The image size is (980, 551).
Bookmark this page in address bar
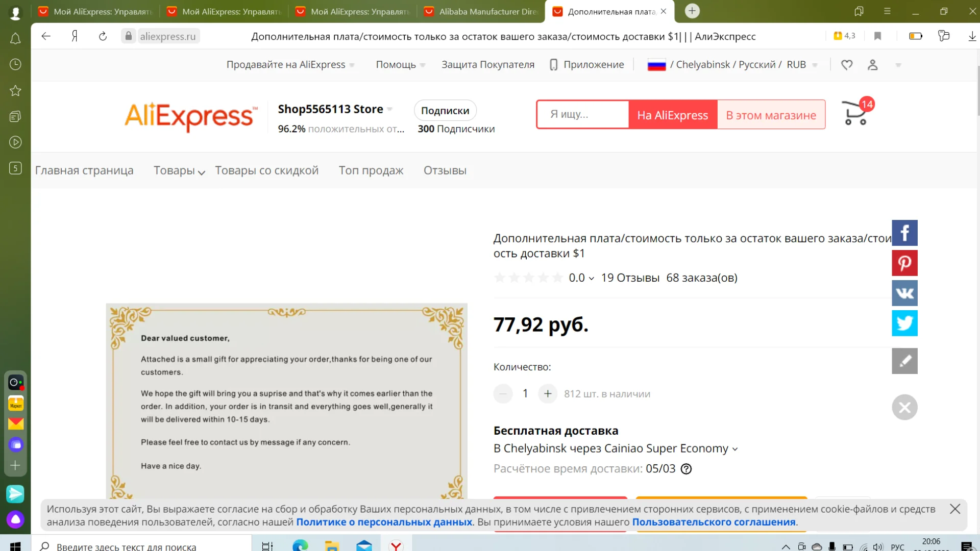(877, 36)
